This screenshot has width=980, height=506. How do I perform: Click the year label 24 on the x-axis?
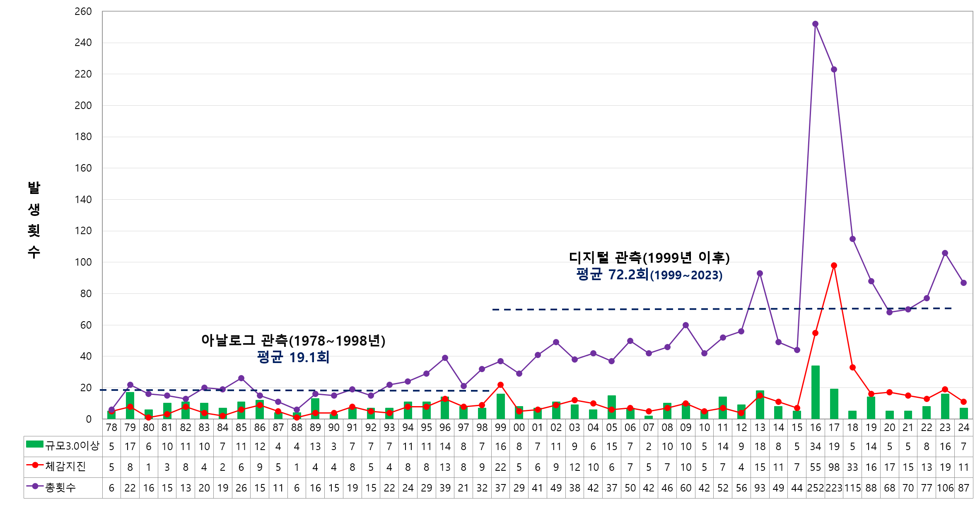[964, 428]
